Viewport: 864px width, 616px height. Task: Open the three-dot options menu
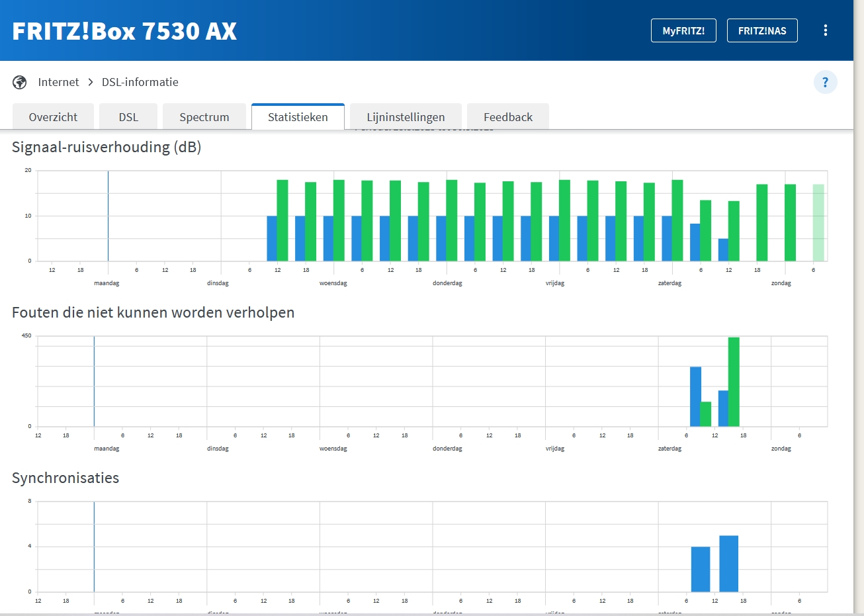click(825, 30)
